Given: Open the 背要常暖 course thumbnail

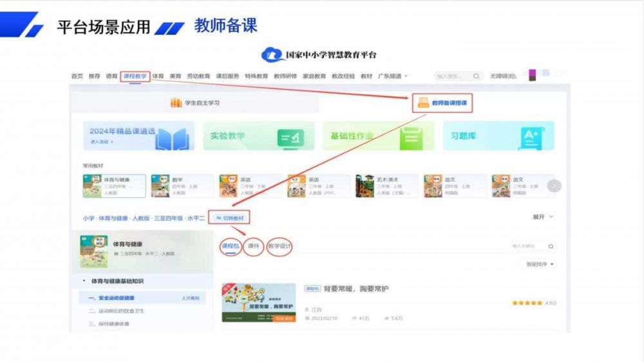Looking at the screenshot, I should [x=258, y=303].
